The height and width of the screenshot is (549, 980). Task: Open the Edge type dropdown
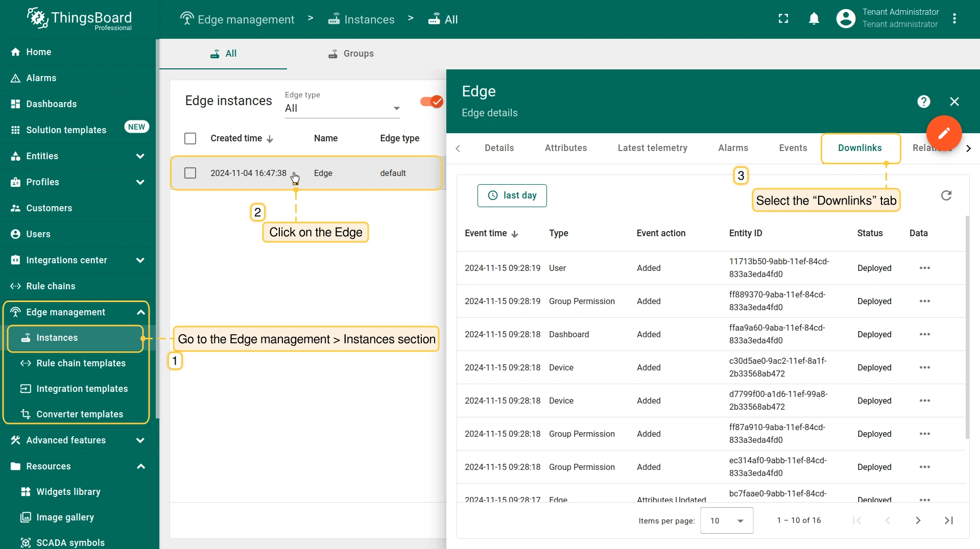(342, 108)
